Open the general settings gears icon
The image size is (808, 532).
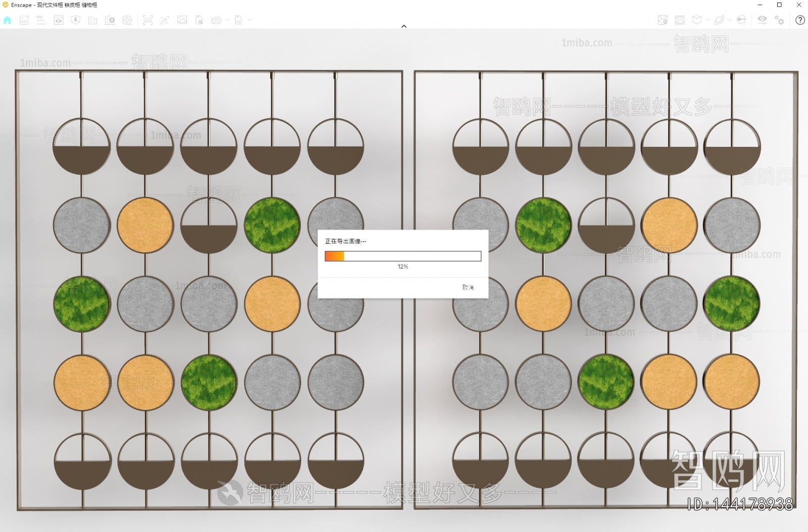780,20
